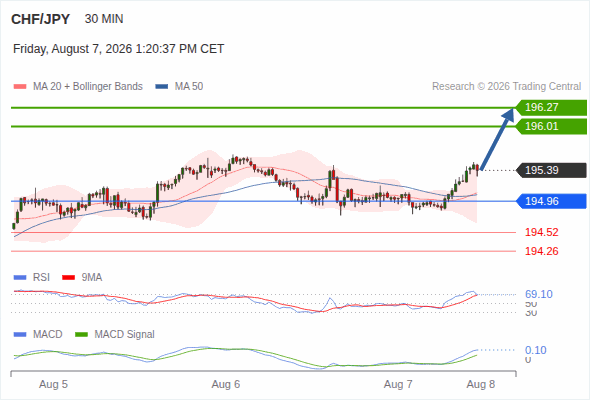Click the Aug 5 date axis label

[x=53, y=385]
